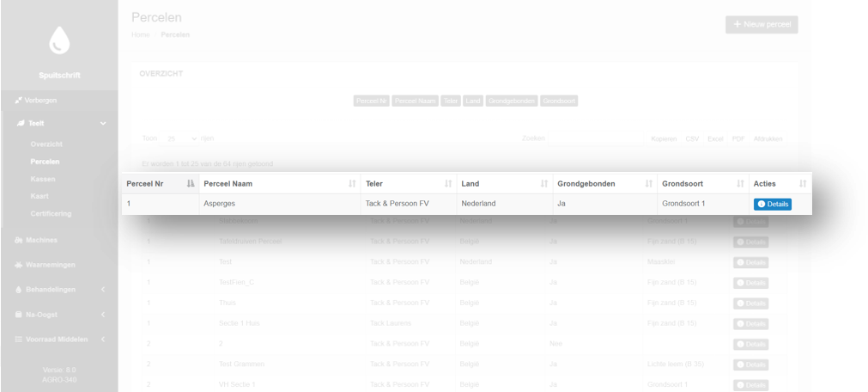Click the tractor icon beside Machines
868x392 pixels.
19,240
